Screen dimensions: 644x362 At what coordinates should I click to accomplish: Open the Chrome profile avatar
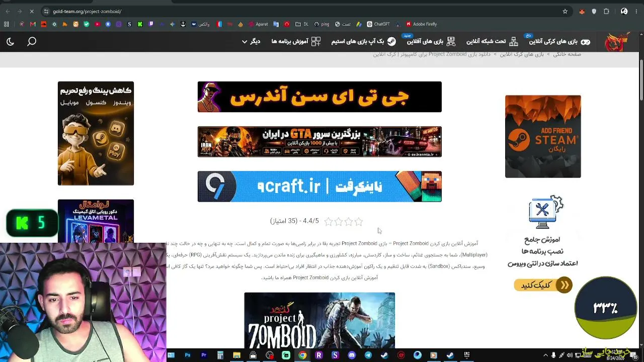click(x=624, y=12)
